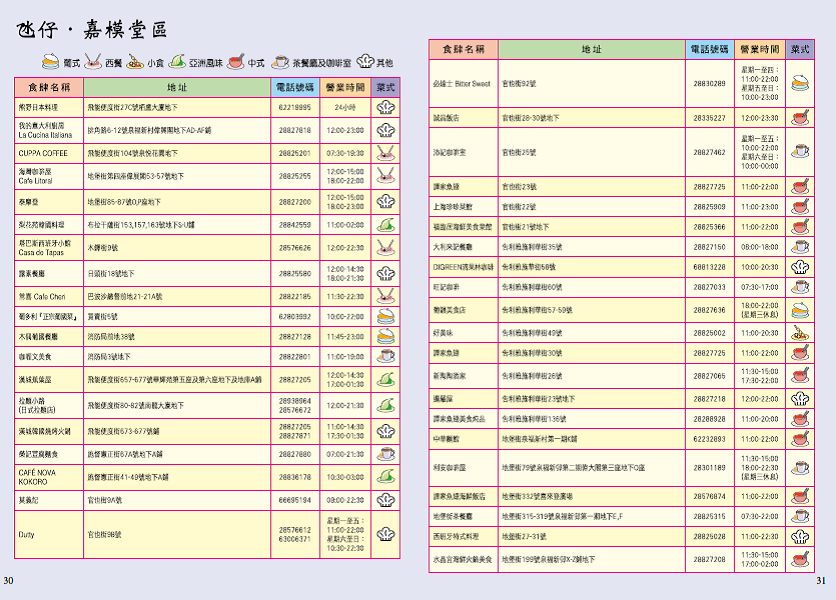Click the 茶餐廳及咖啡室 coffee cup legend icon
The image size is (836, 600).
[x=280, y=62]
